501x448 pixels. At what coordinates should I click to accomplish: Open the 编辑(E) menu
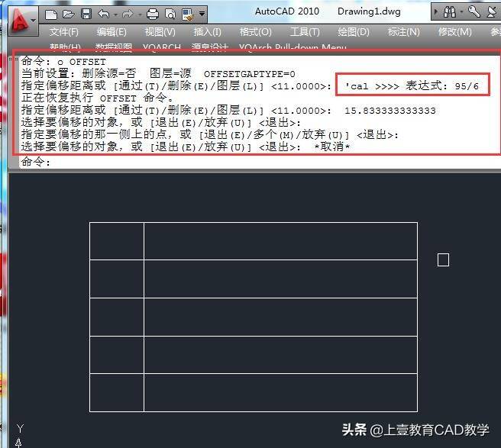(x=112, y=32)
